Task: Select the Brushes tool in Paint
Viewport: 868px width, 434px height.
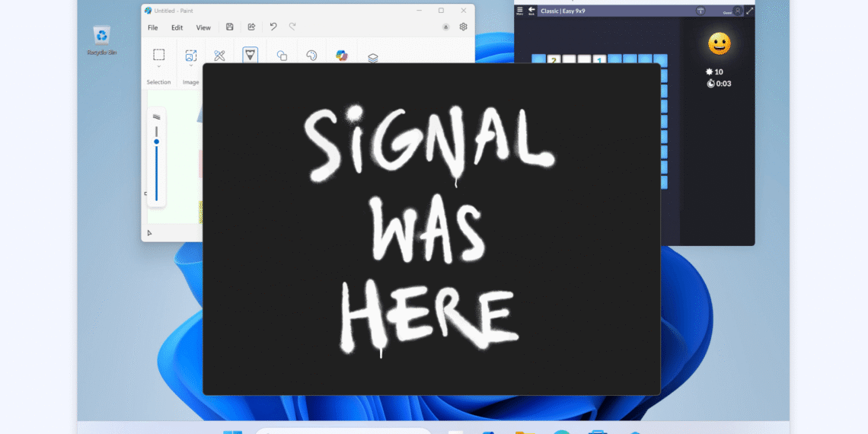Action: point(250,55)
